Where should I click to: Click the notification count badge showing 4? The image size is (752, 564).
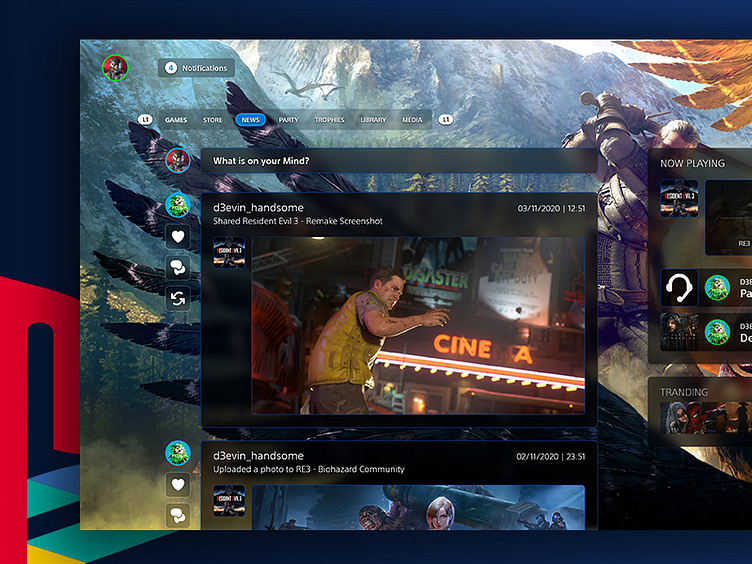point(171,68)
